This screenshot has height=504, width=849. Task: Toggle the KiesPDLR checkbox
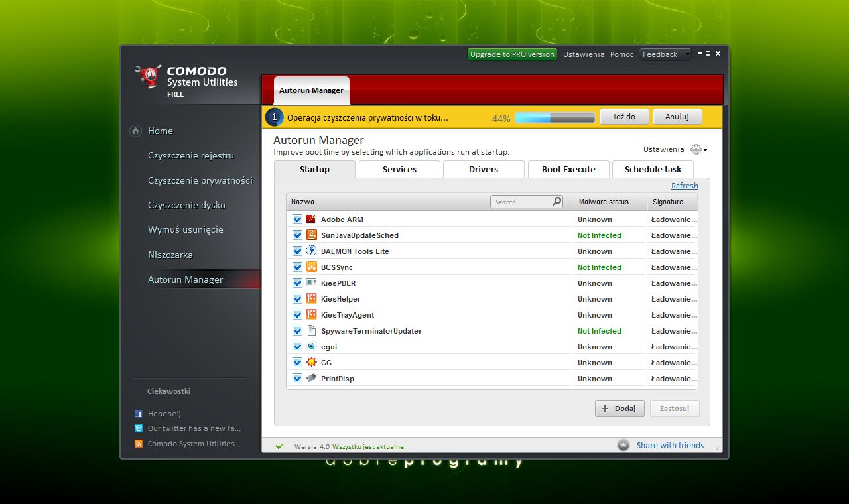pos(297,283)
